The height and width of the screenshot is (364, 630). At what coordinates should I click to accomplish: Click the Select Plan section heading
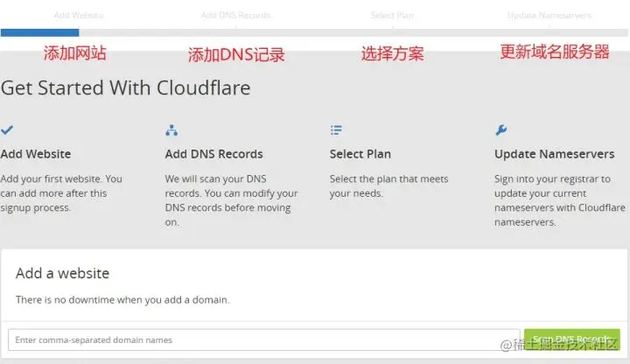click(360, 154)
